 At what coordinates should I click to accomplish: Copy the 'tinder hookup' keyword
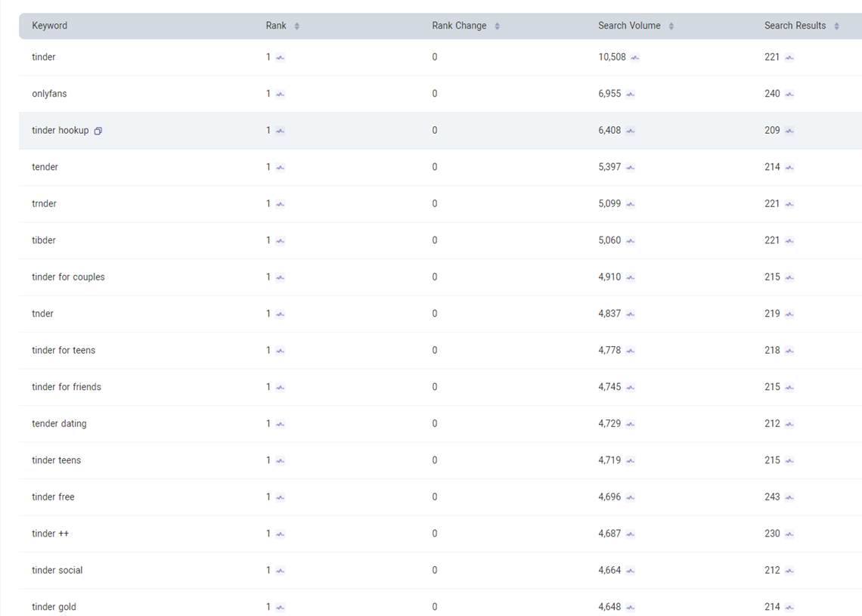point(98,131)
